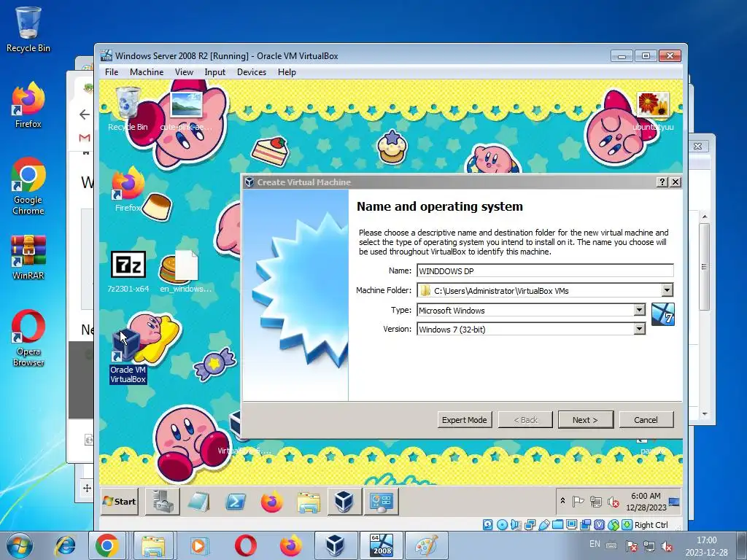Click the muted volume icon in guest tray
Screen dimensions: 747x560
tap(614, 502)
